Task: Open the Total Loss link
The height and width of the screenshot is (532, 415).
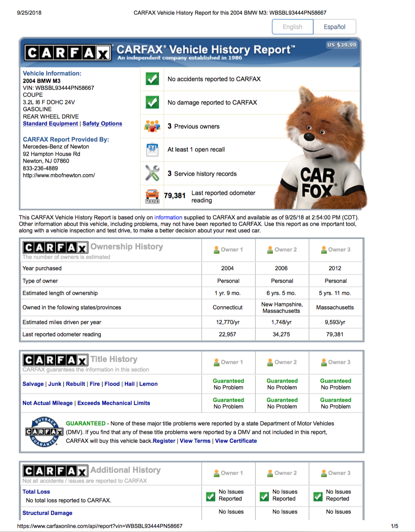Action: (x=36, y=492)
